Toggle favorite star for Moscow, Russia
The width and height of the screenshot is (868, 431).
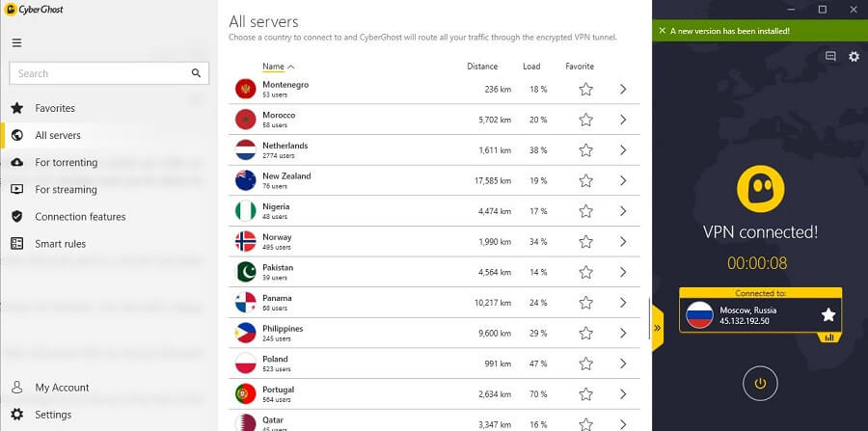(x=828, y=314)
